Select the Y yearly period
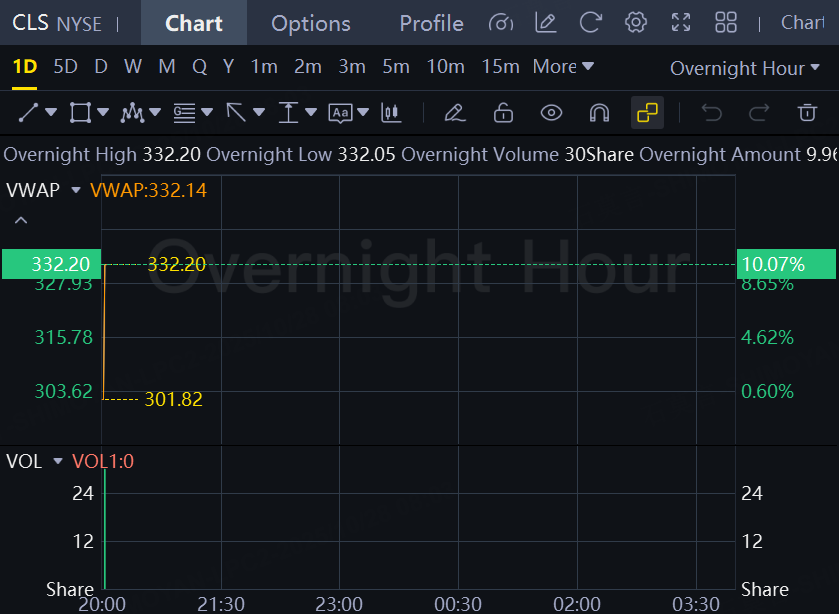This screenshot has width=839, height=614. [x=228, y=66]
